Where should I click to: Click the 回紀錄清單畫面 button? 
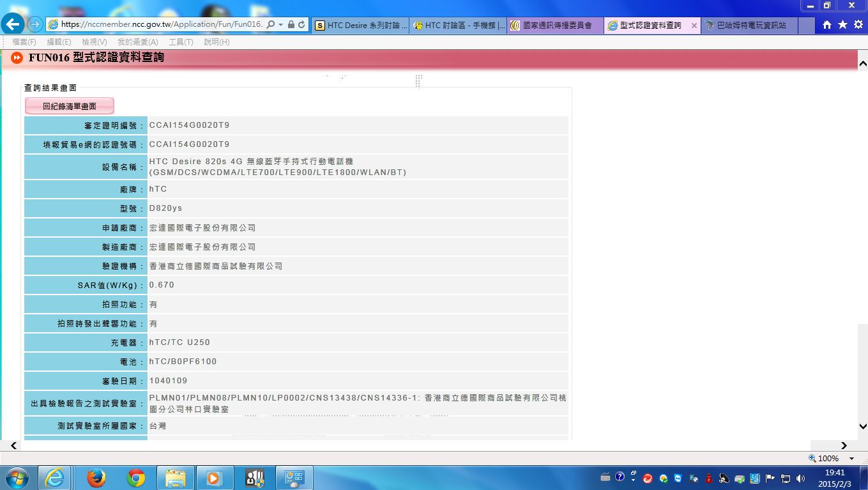(70, 106)
